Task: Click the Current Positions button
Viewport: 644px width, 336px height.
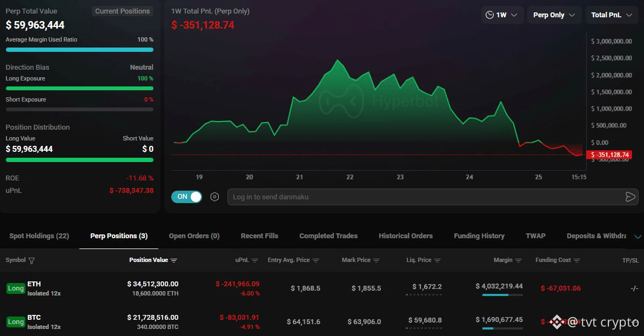Action: pyautogui.click(x=123, y=11)
